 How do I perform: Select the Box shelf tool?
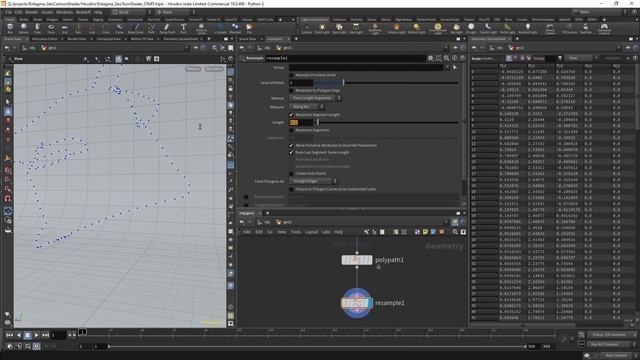pos(10,28)
